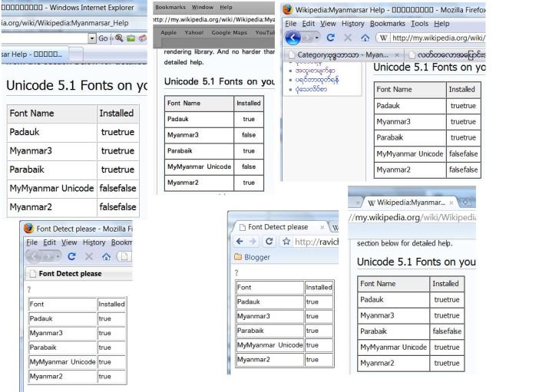Reload the page in the Font Detect Chrome window
539x392 pixels.
coord(269,242)
